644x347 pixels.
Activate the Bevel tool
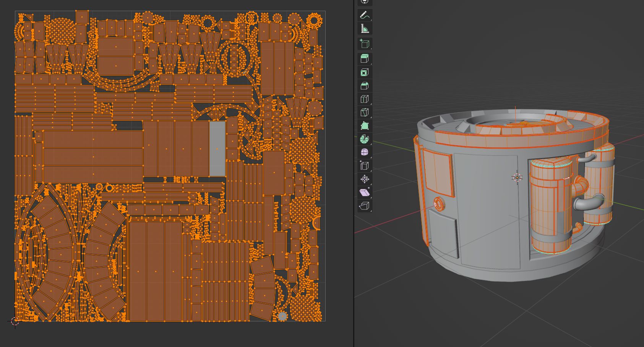pos(364,86)
